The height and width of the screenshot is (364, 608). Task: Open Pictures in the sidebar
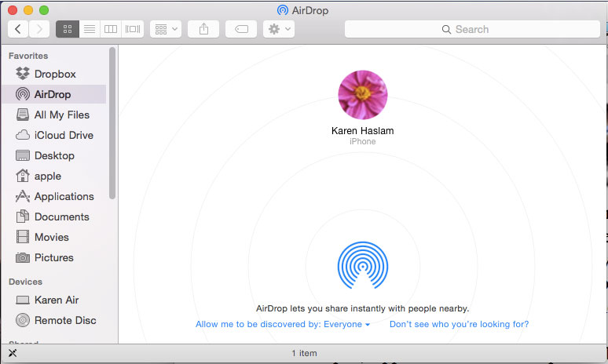(53, 257)
